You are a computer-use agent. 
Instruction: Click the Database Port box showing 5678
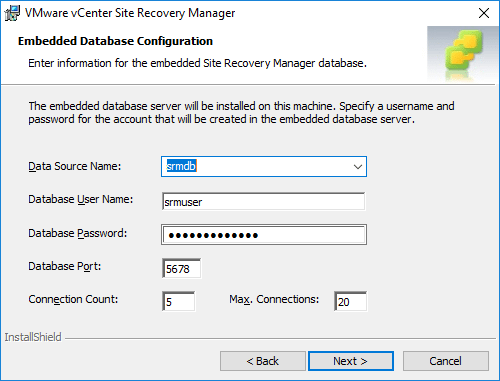coord(182,268)
